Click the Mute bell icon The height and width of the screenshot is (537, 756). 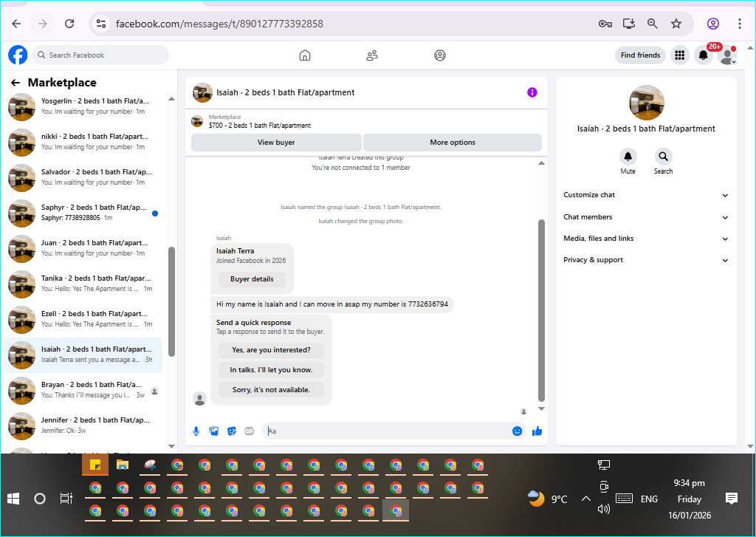coord(628,157)
